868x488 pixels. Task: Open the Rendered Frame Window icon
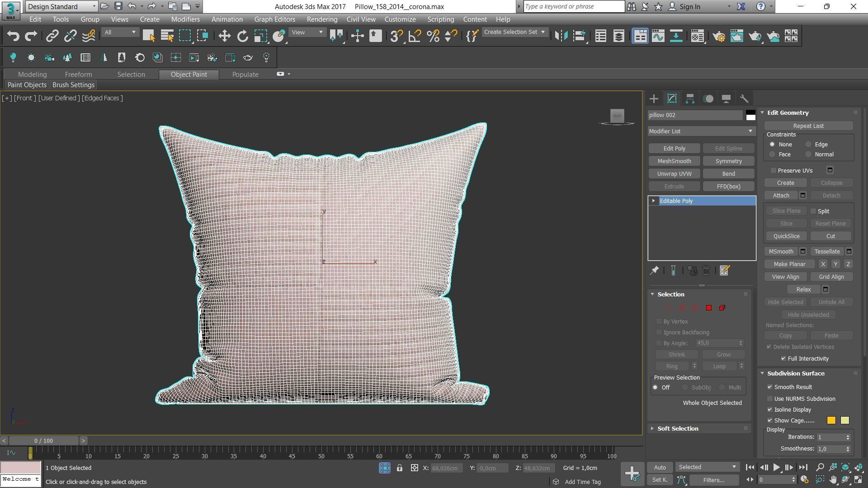[736, 36]
